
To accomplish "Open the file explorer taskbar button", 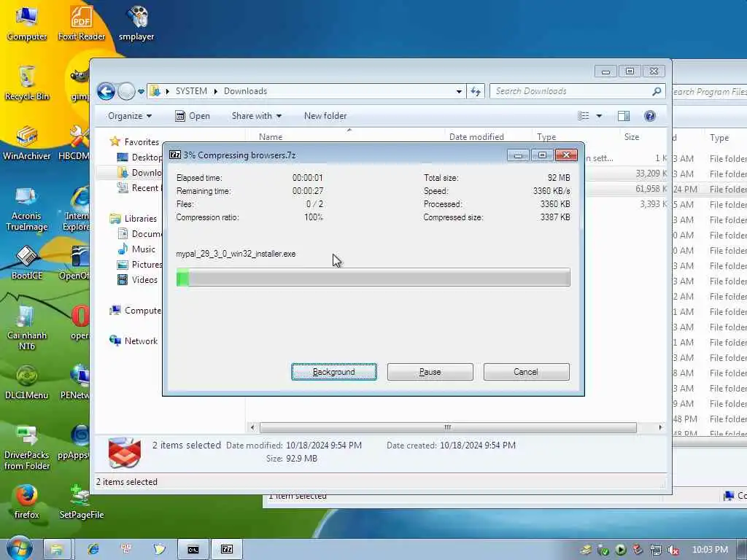I will click(57, 550).
